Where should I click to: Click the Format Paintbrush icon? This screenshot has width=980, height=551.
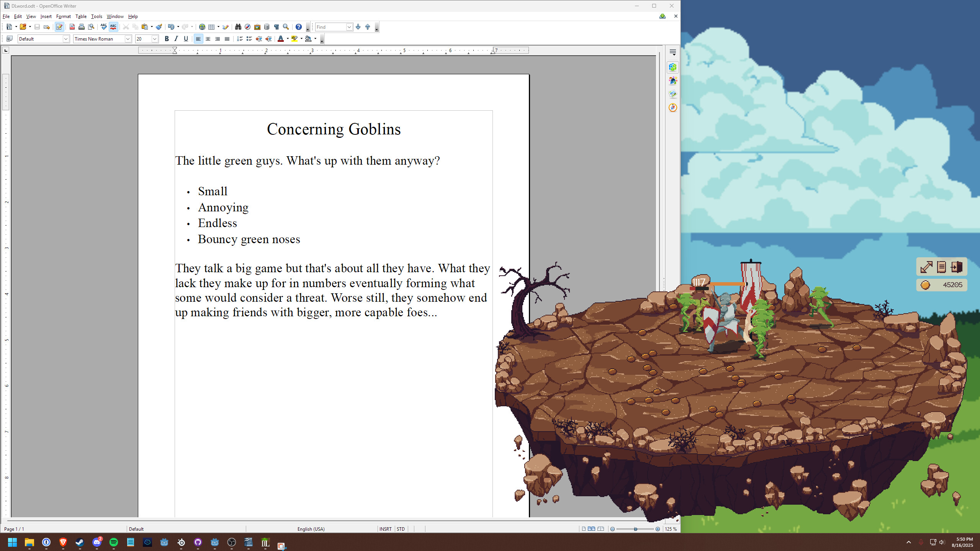[x=159, y=27]
